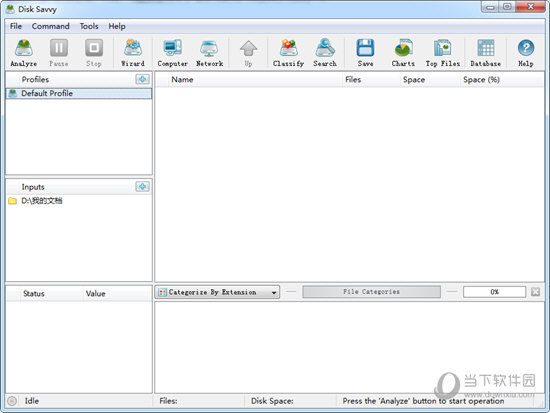
Task: Open the Classify tool
Action: click(288, 53)
